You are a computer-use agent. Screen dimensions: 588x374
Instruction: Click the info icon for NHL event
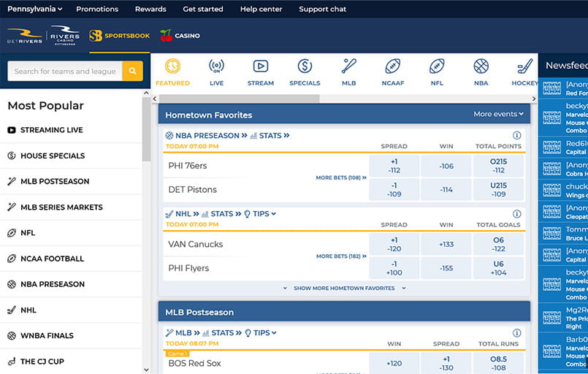pyautogui.click(x=516, y=214)
